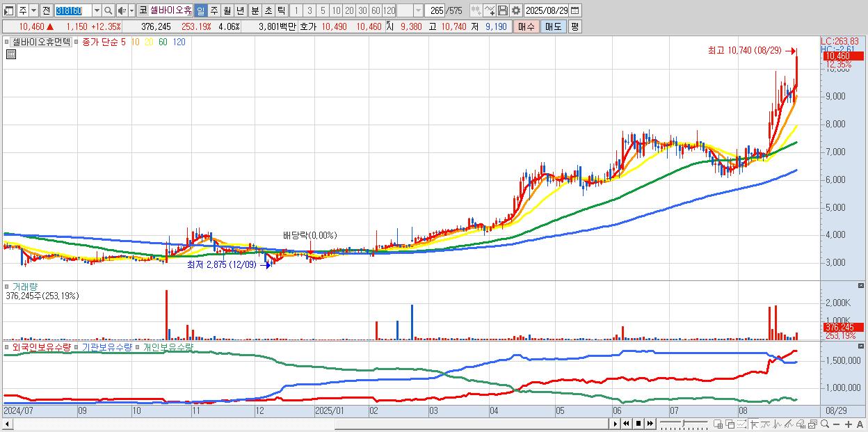The height and width of the screenshot is (432, 868).
Task: Toggle the 거래량 volume indicator marker
Action: [8, 287]
